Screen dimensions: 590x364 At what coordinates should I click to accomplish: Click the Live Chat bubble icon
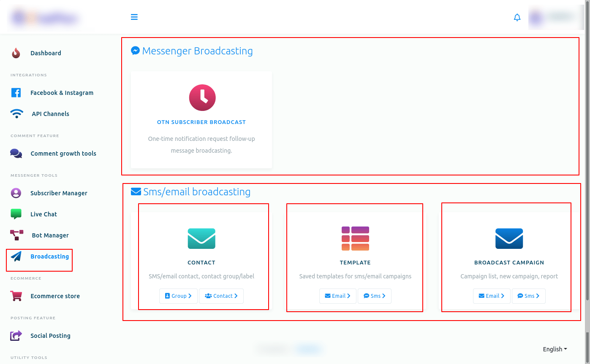point(16,214)
